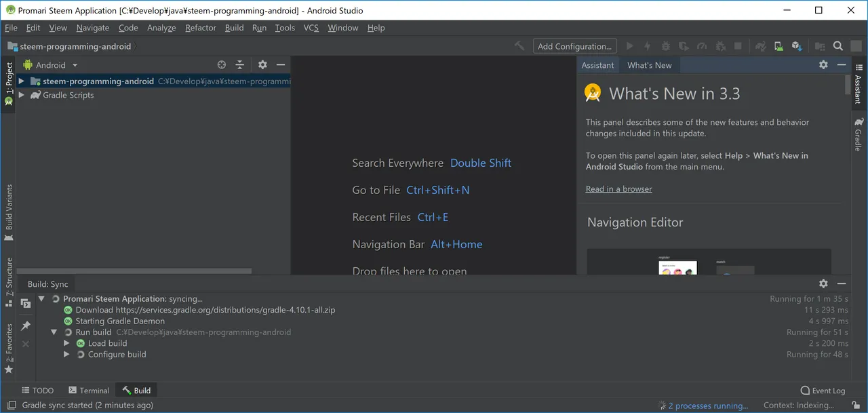Viewport: 868px width, 413px height.
Task: Open the VCS menu
Action: (x=311, y=28)
